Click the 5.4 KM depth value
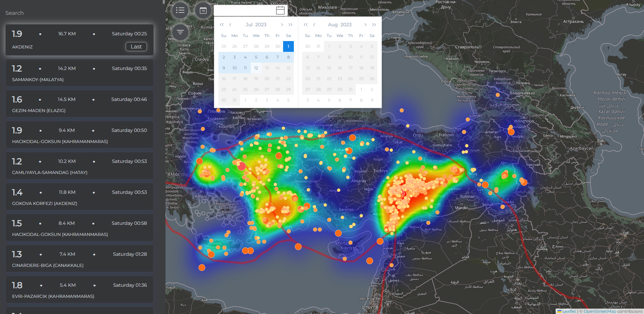The width and height of the screenshot is (644, 314). click(x=68, y=285)
